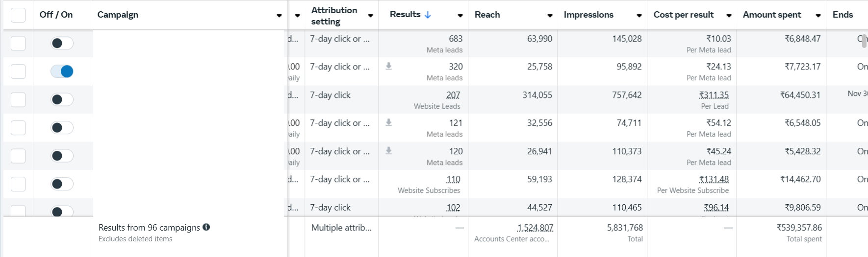
Task: Tick the select-all checkbox in header
Action: click(18, 15)
